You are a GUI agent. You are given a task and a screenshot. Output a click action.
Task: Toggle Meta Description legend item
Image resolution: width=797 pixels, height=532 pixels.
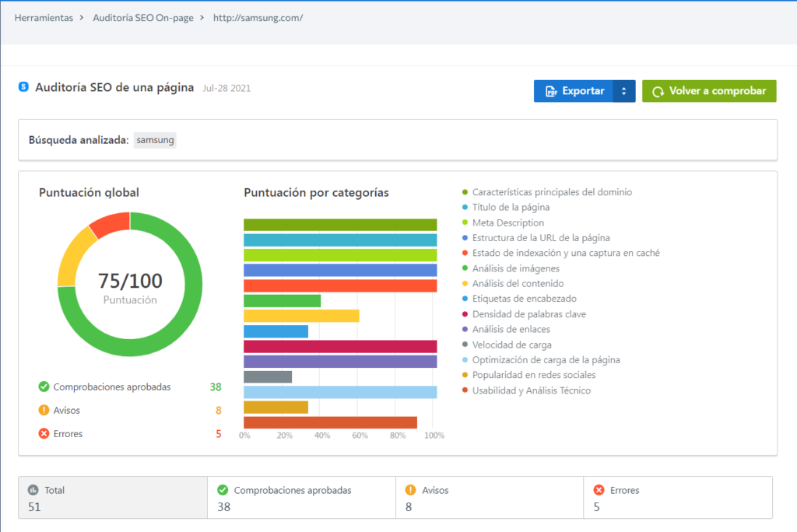pos(503,222)
